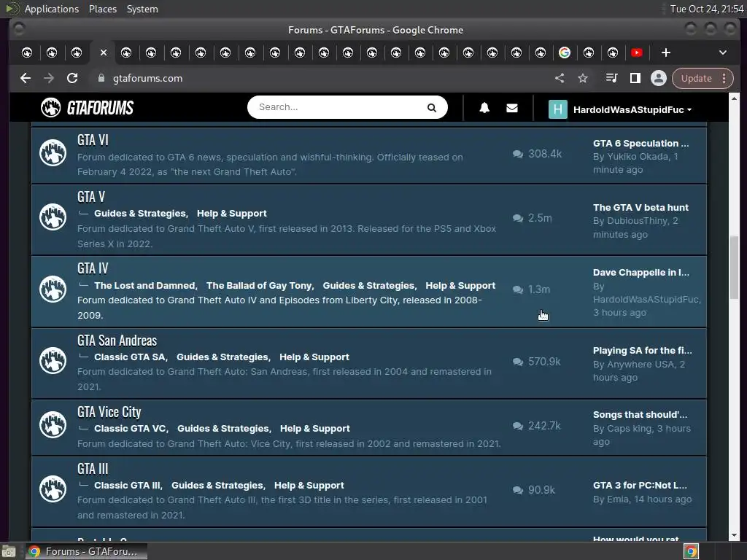The width and height of the screenshot is (747, 560).
Task: Toggle the Chrome side panel icon
Action: pos(635,78)
